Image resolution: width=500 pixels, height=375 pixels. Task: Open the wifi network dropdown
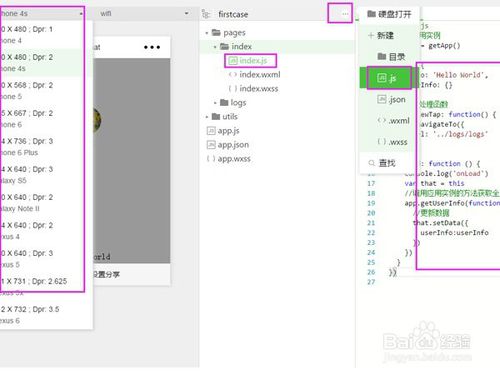tap(144, 14)
